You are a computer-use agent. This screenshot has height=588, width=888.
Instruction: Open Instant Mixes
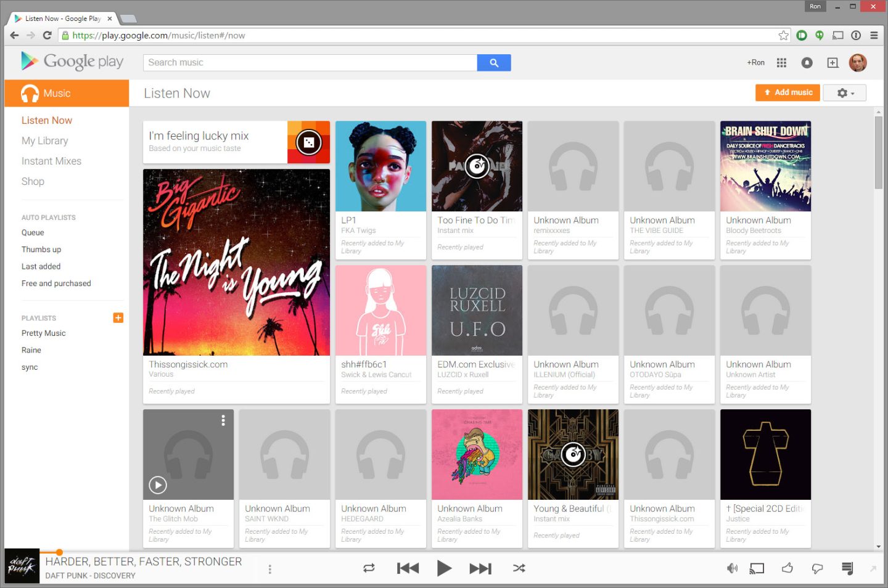pyautogui.click(x=51, y=161)
